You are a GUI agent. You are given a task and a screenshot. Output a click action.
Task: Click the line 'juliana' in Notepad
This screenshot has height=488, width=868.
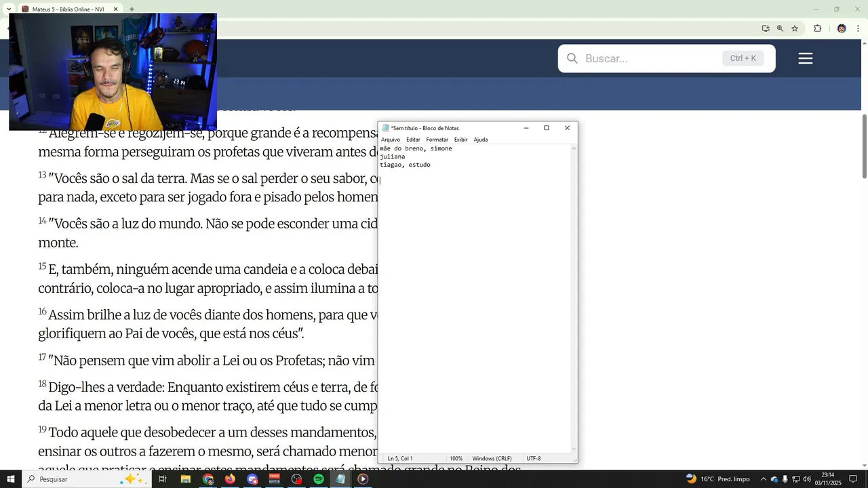click(x=392, y=157)
